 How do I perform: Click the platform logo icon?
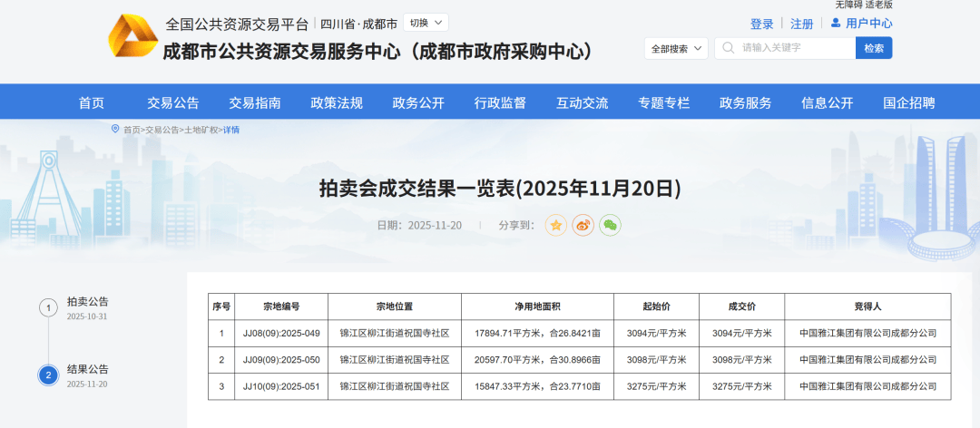point(132,36)
